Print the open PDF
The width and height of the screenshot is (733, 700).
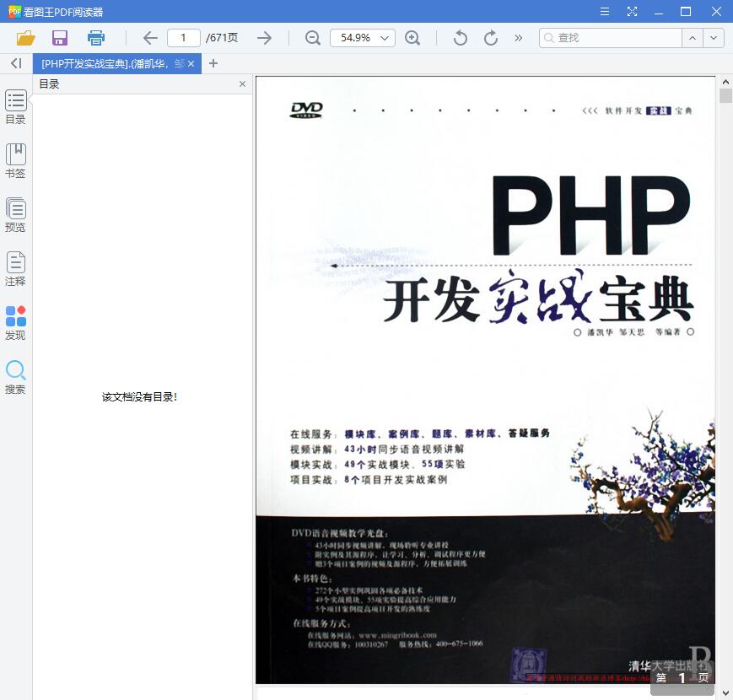(x=95, y=38)
